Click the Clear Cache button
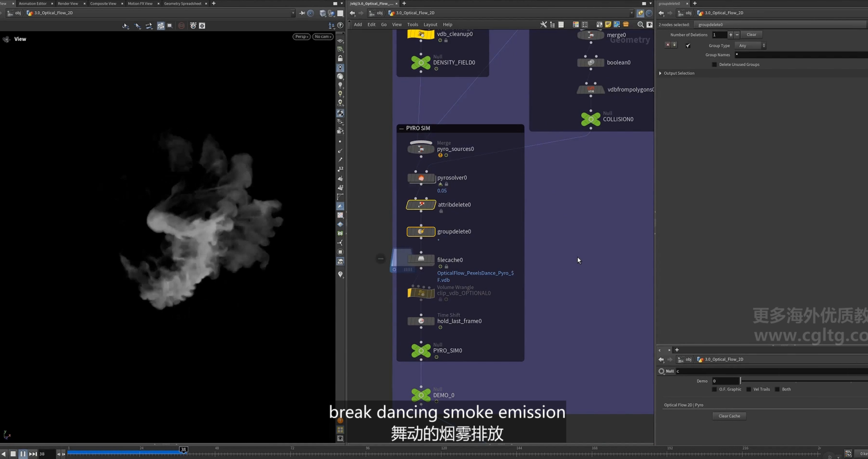Screen dimensions: 868x459 (729, 416)
